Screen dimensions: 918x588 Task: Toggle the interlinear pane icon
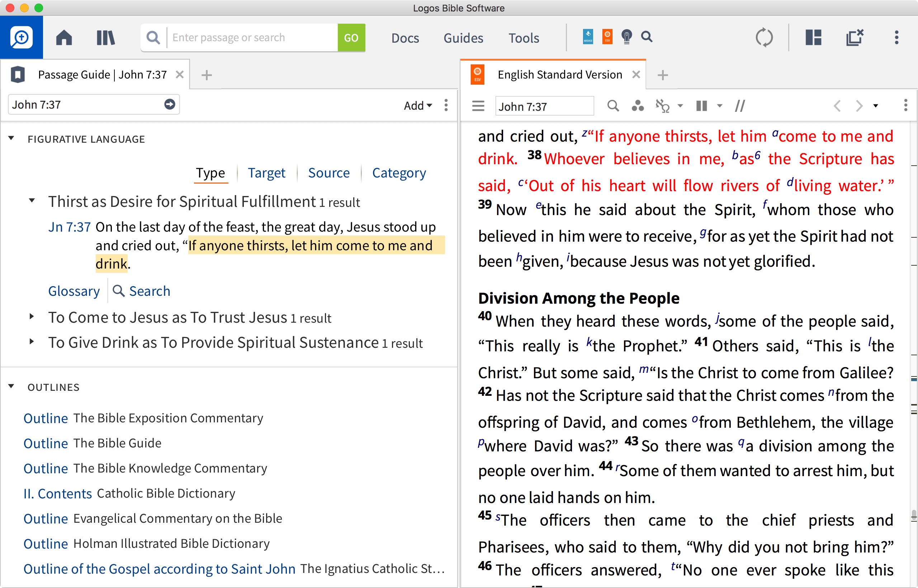coord(663,106)
